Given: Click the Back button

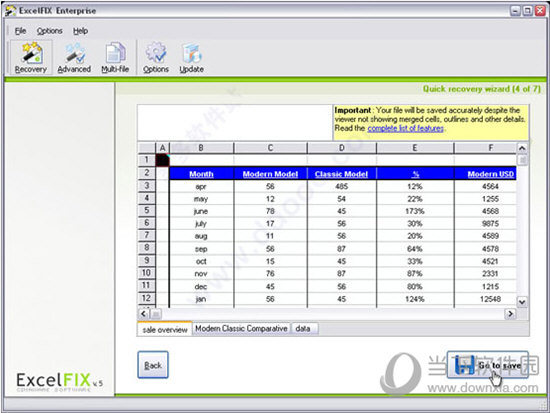Looking at the screenshot, I should coord(153,365).
